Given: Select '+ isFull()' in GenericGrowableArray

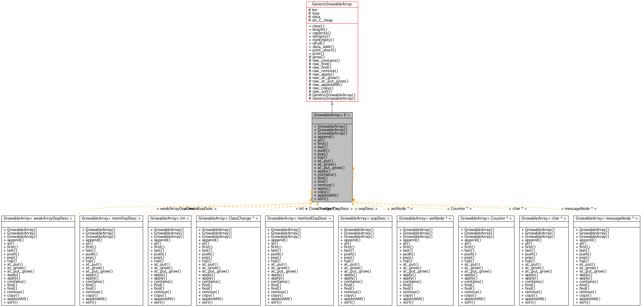Looking at the screenshot, I should (x=316, y=43).
